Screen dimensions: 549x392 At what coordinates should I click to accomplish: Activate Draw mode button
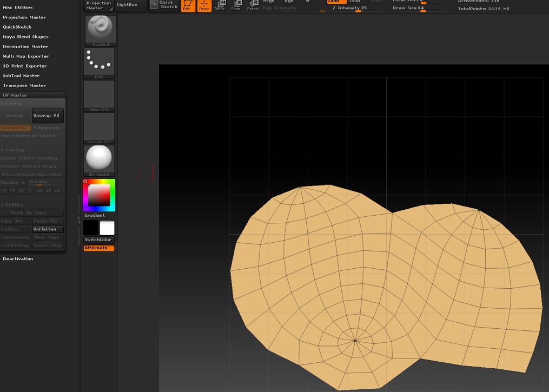point(204,5)
